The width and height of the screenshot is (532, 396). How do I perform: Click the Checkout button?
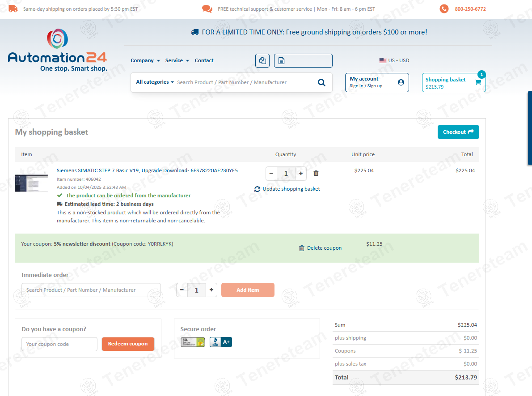[458, 132]
